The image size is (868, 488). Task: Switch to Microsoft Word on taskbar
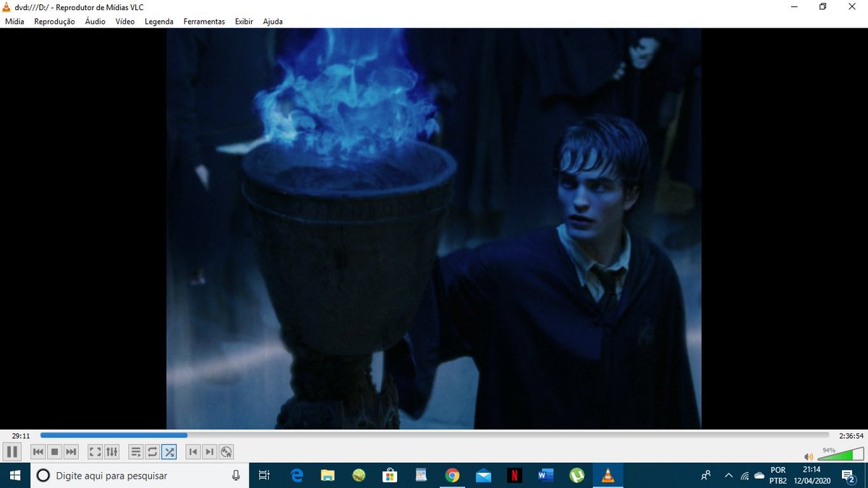545,475
